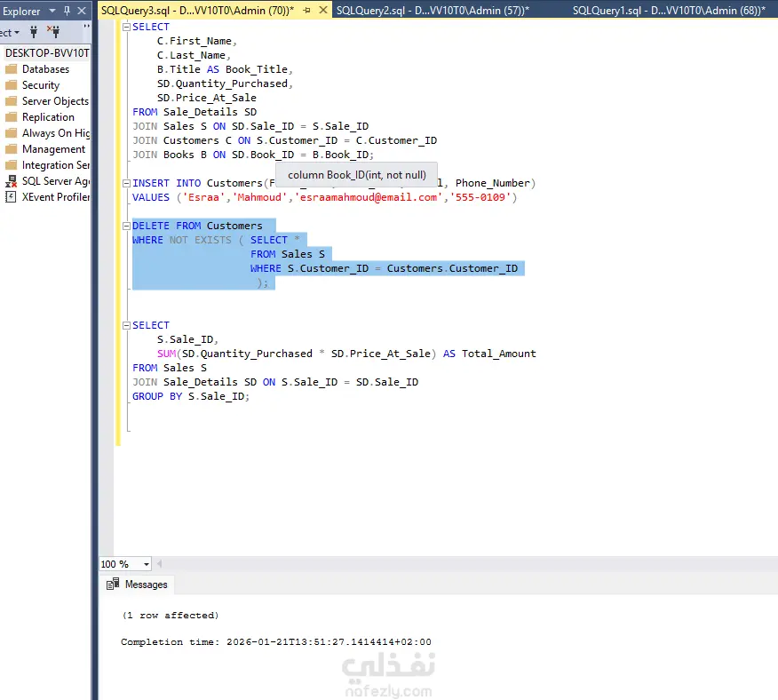
Task: Click the horizontal scrollbar left arrow
Action: tap(159, 563)
